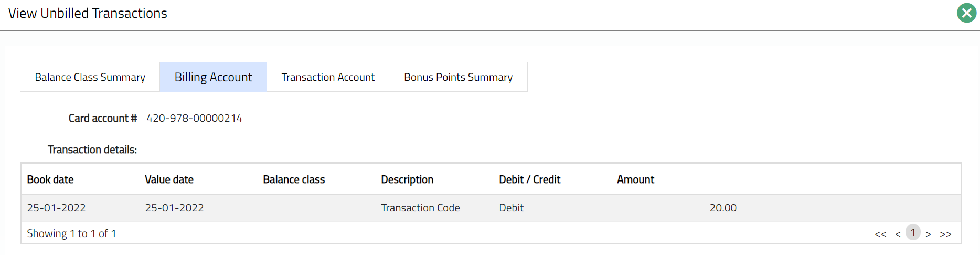This screenshot has width=980, height=255.
Task: Click the Amount column header
Action: click(x=635, y=179)
